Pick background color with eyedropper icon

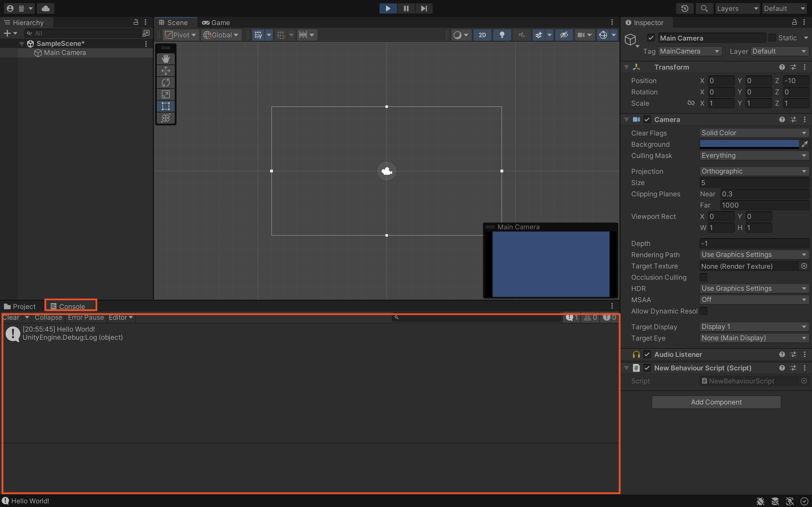pyautogui.click(x=805, y=144)
